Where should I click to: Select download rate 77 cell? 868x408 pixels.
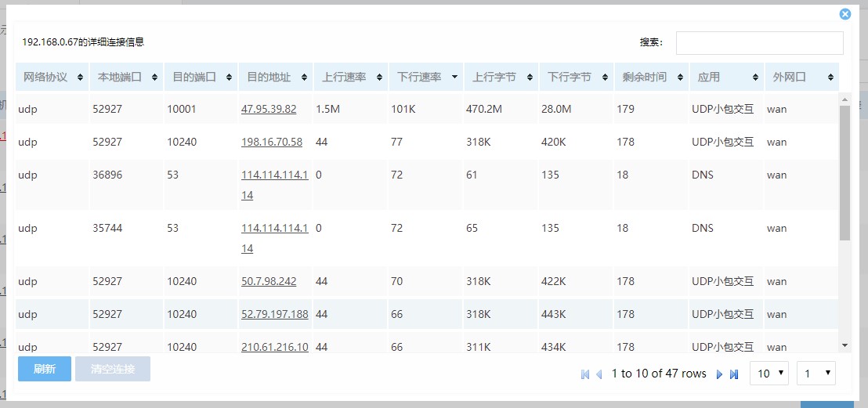tap(425, 142)
